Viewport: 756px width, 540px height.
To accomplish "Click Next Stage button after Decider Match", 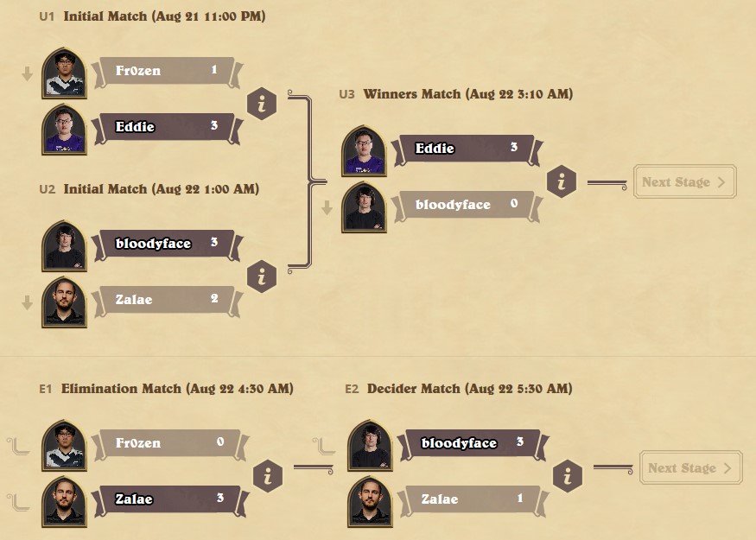I will pyautogui.click(x=690, y=467).
